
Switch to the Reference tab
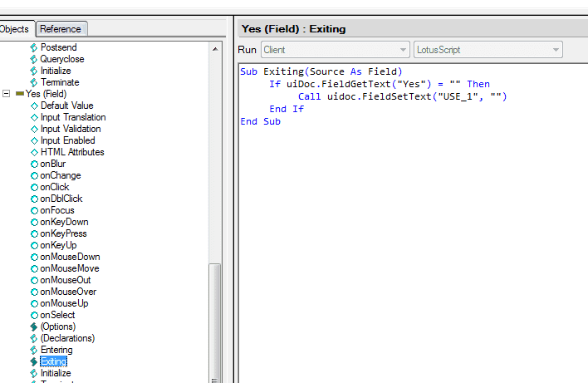[61, 29]
